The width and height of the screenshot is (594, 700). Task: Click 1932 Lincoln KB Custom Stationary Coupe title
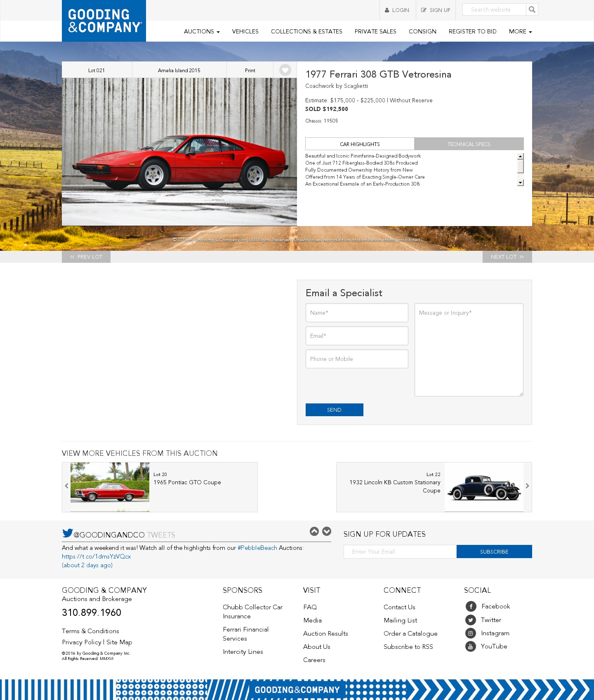click(395, 486)
